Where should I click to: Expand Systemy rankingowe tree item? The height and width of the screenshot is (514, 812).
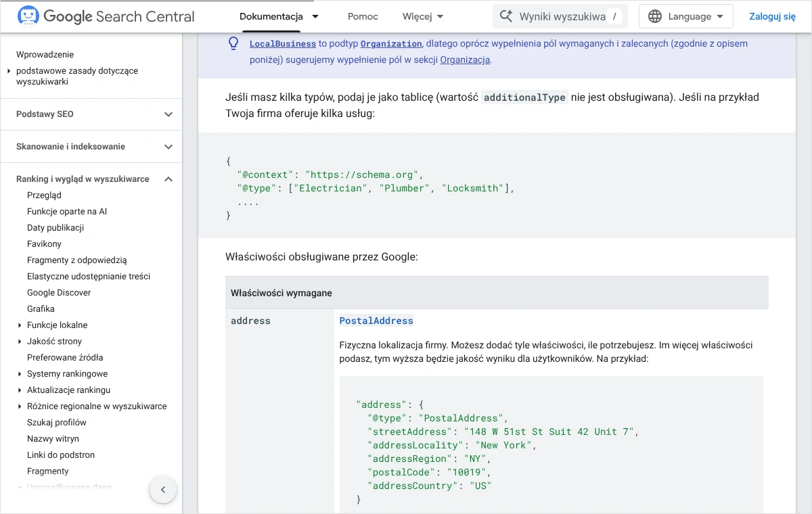pyautogui.click(x=20, y=374)
